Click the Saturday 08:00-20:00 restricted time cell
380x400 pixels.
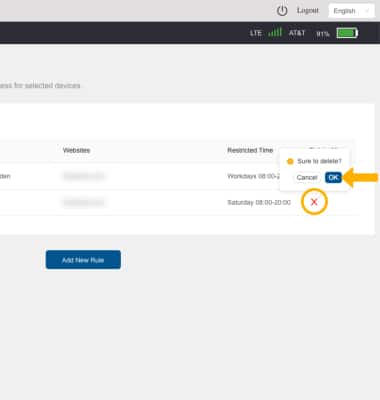[259, 202]
